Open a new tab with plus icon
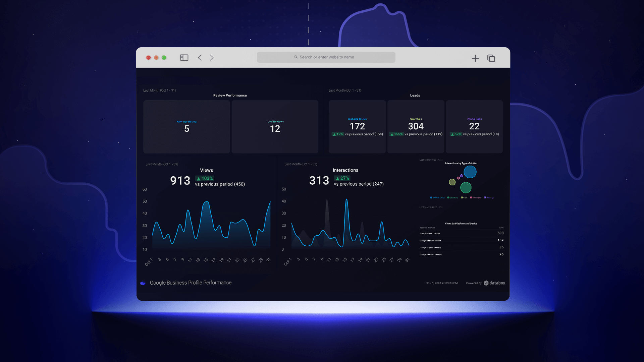Image resolution: width=644 pixels, height=362 pixels. (x=475, y=58)
